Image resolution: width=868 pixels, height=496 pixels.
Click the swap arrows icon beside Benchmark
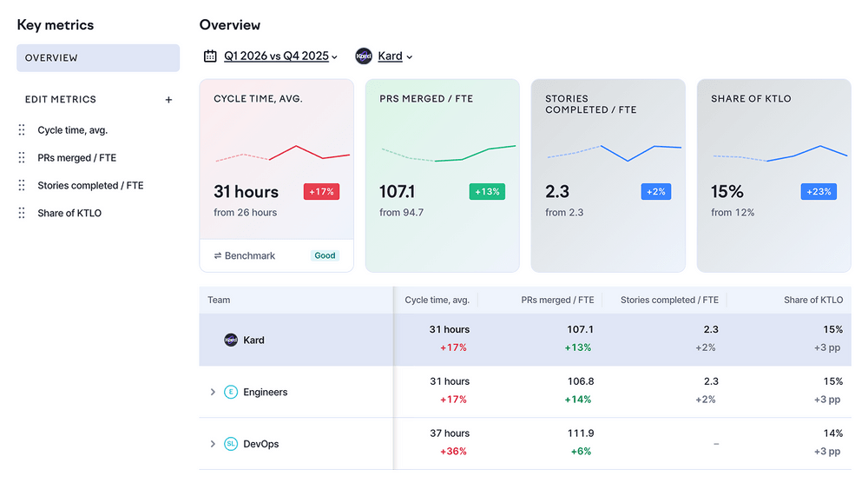click(218, 255)
